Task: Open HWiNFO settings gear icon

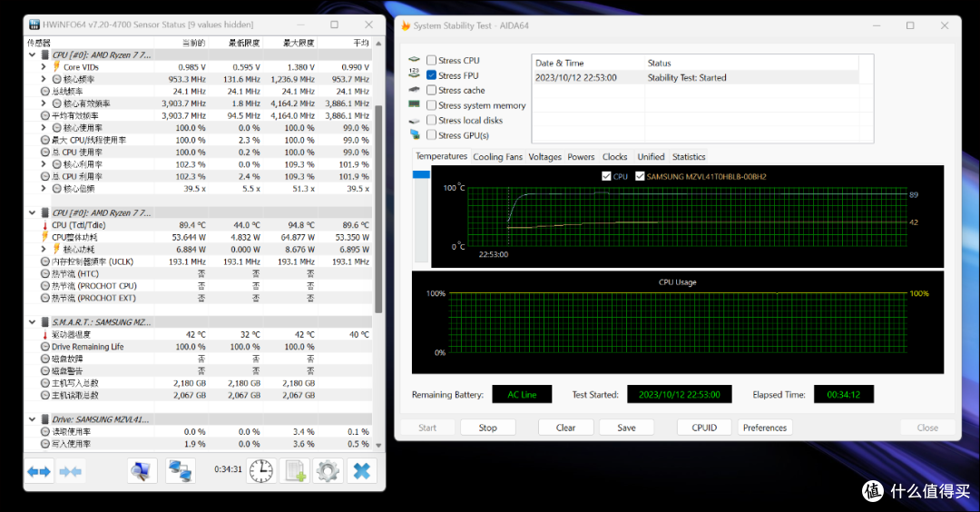Action: tap(328, 471)
